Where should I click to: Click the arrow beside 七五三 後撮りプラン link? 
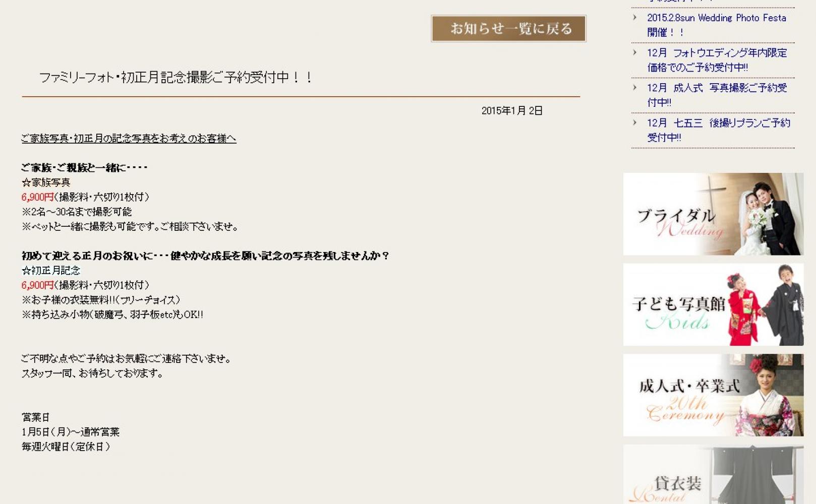pos(635,122)
